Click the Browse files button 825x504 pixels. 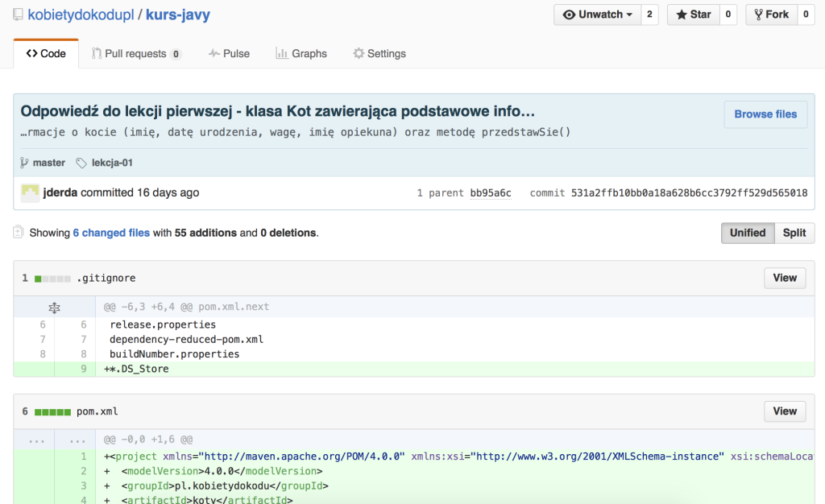765,114
